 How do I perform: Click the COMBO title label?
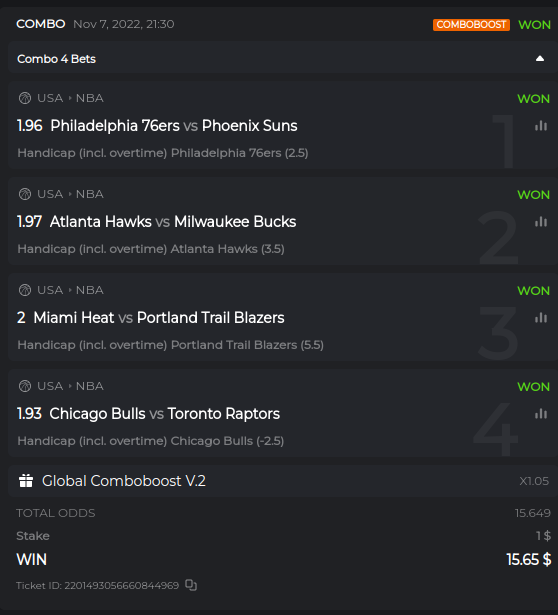tap(41, 24)
